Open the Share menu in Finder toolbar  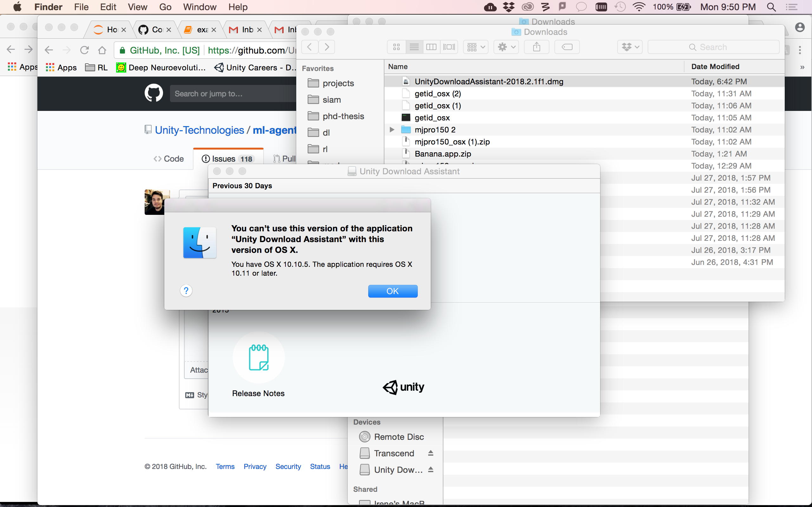(536, 47)
